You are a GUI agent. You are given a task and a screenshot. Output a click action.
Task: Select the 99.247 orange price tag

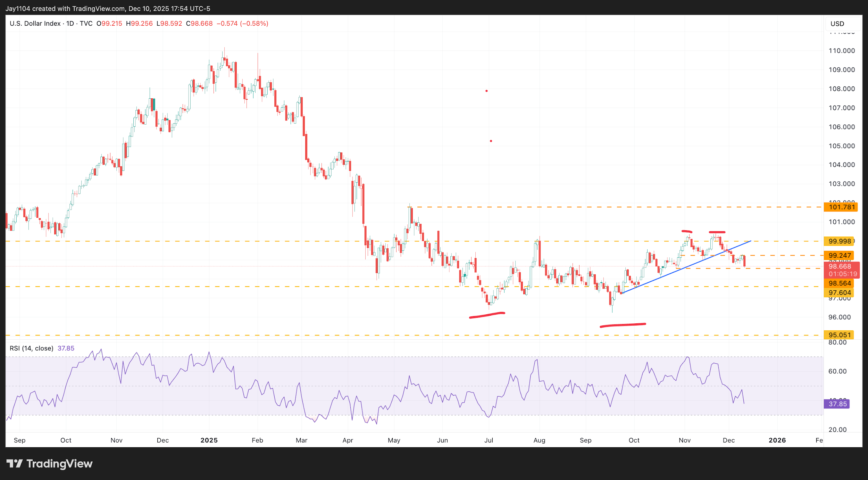pos(840,256)
